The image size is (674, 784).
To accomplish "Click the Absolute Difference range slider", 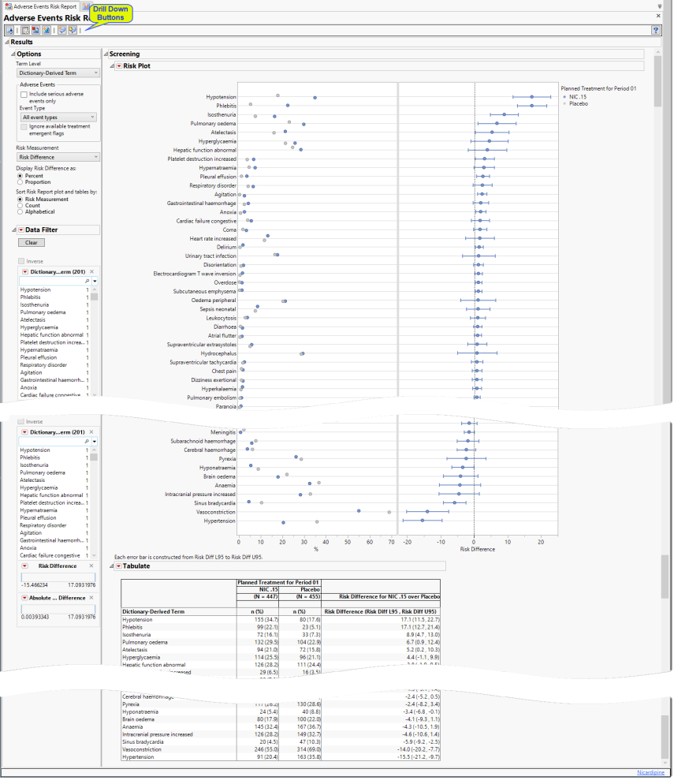I will click(x=58, y=609).
